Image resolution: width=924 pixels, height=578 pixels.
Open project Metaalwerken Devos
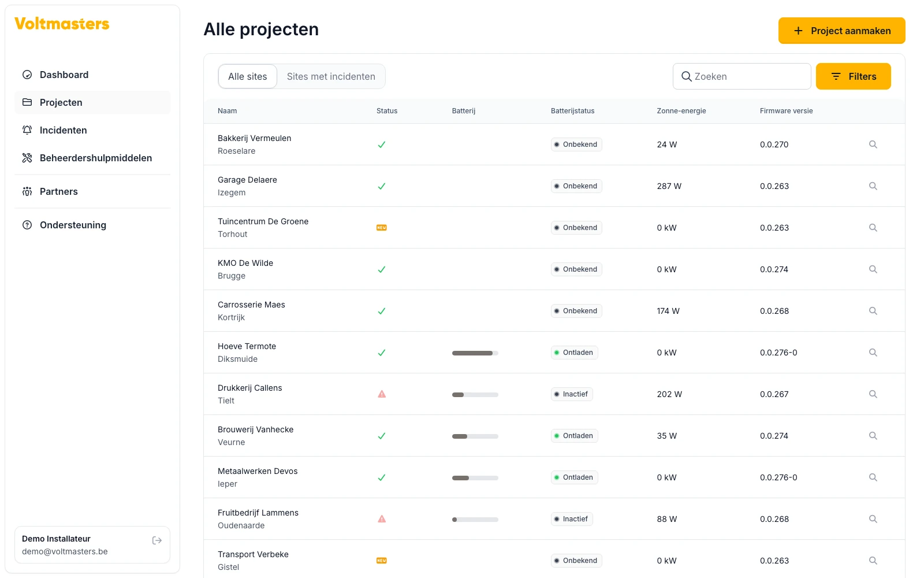click(x=258, y=471)
